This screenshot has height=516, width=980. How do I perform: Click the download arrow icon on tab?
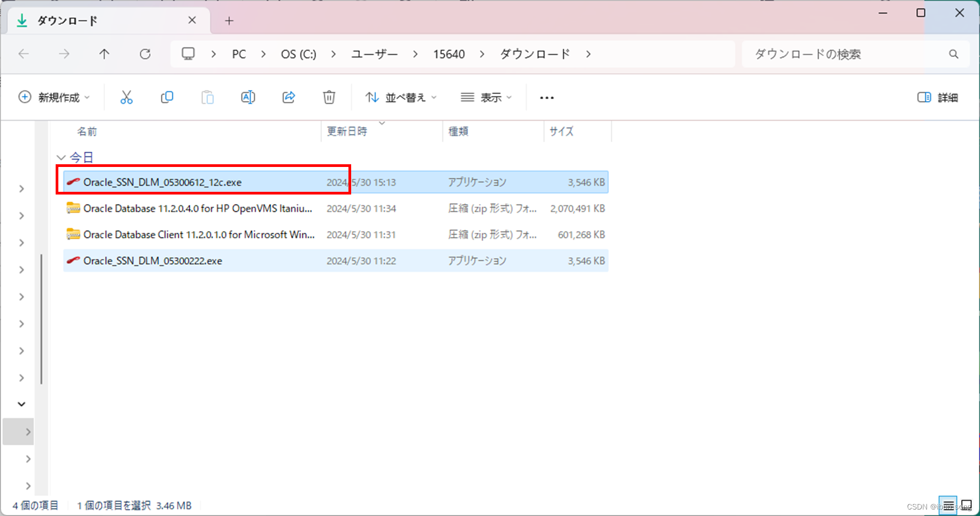(x=22, y=21)
